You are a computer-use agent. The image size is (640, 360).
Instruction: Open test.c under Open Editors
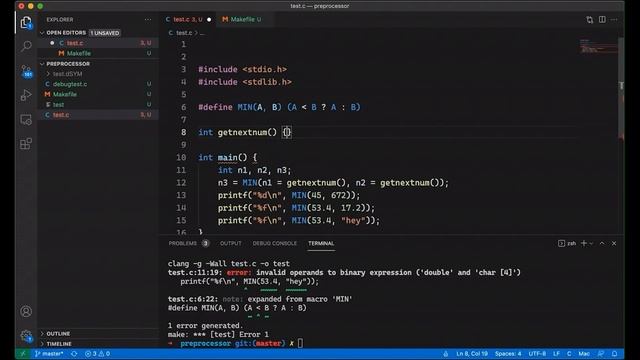click(98, 43)
